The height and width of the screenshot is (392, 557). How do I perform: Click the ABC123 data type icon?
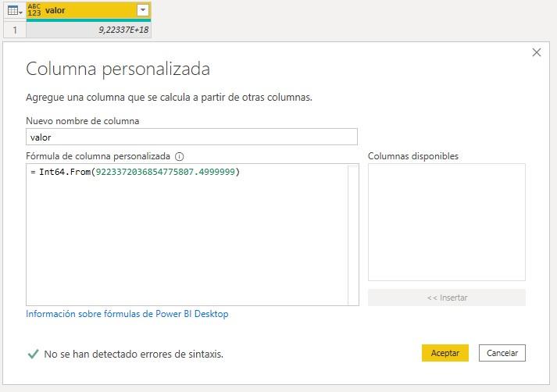34,10
